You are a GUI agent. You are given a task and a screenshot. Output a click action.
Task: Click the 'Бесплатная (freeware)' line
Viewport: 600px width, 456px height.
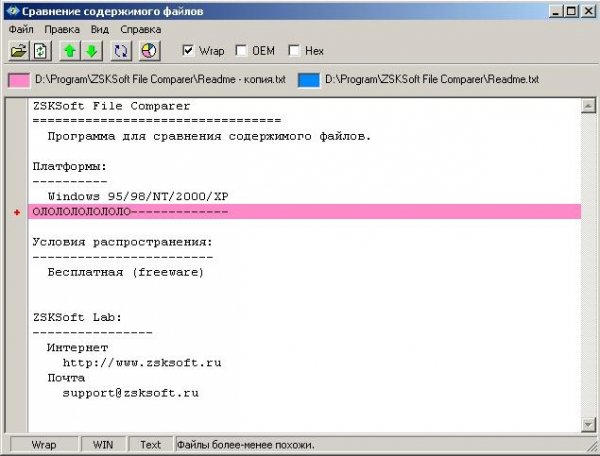pos(126,272)
